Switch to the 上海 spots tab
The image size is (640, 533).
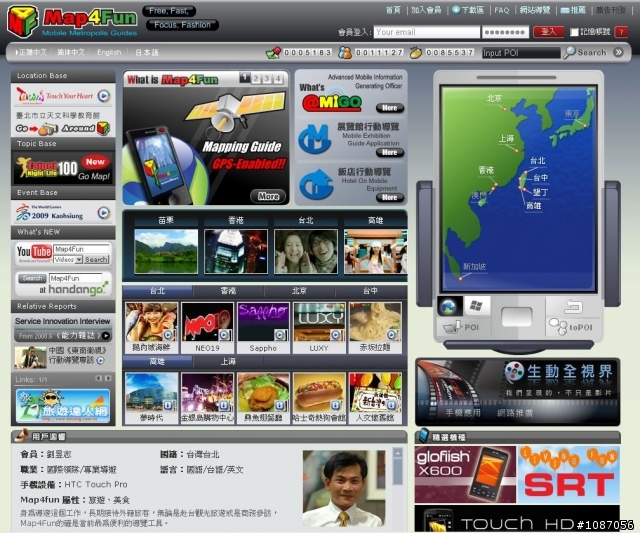click(228, 361)
